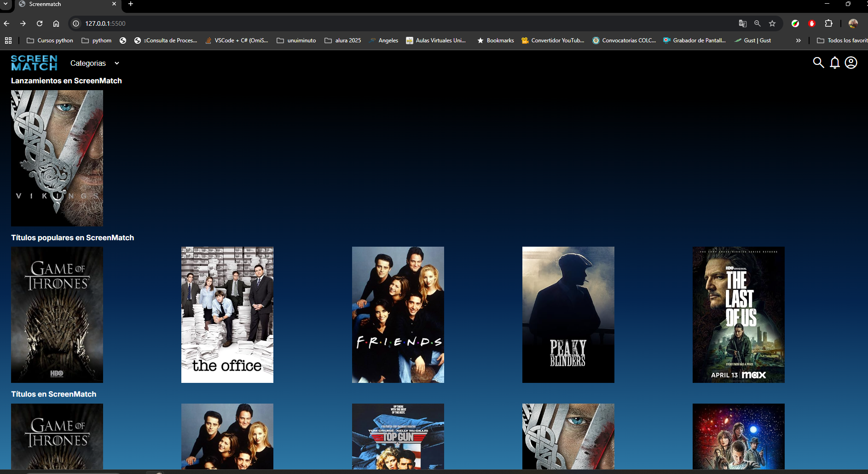The width and height of the screenshot is (868, 474).
Task: Open the unuiminuto bookmark folder
Action: pos(296,40)
